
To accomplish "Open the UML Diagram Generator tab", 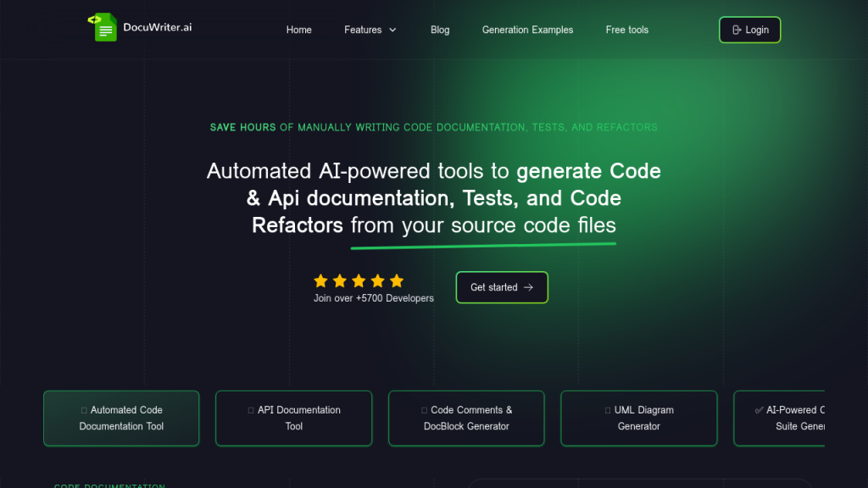I will [x=638, y=418].
